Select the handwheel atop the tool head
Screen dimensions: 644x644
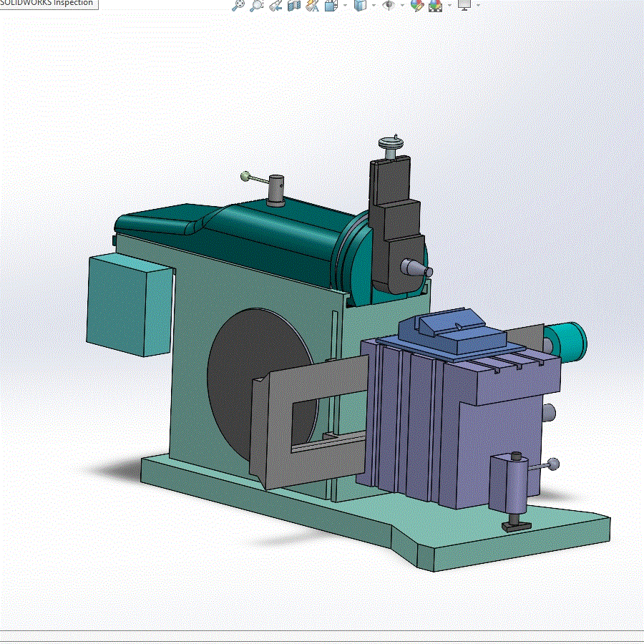(x=391, y=143)
